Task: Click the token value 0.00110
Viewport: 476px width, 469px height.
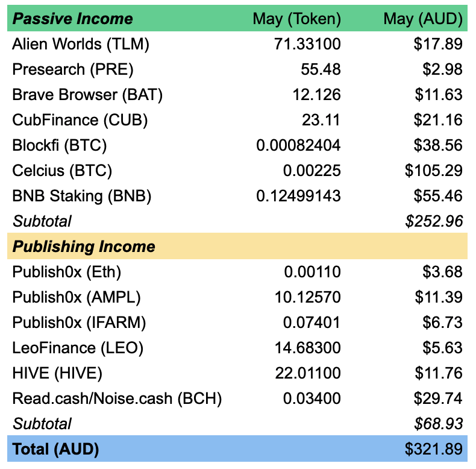Action: 312,272
